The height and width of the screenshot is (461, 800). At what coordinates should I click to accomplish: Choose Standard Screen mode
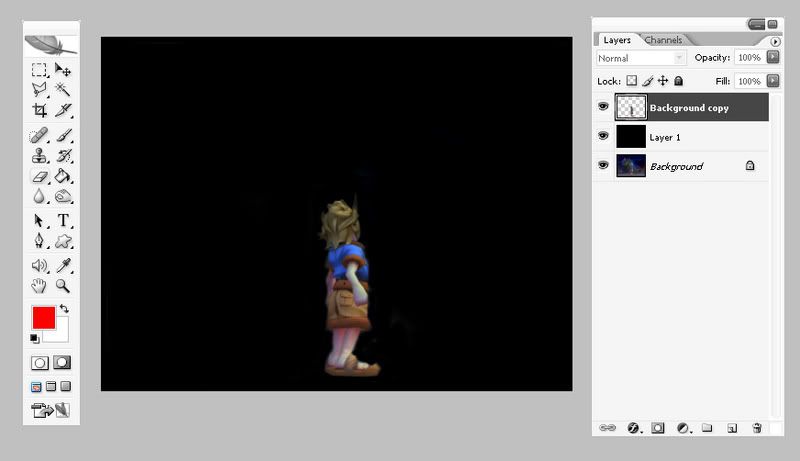[36, 387]
